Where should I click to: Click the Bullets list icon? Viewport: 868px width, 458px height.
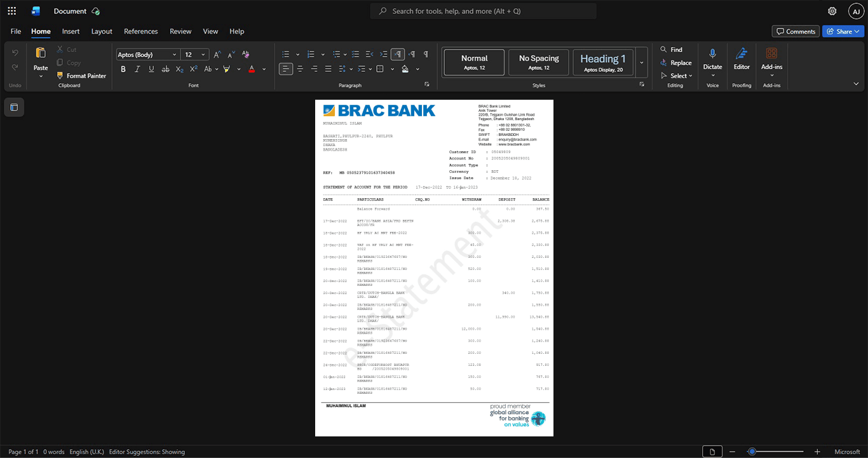click(x=286, y=55)
